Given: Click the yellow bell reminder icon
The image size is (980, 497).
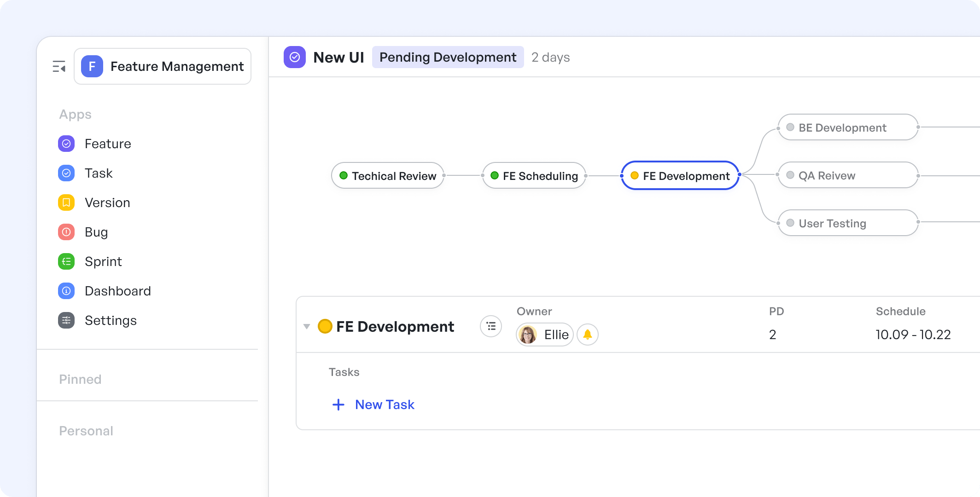Looking at the screenshot, I should click(x=588, y=335).
